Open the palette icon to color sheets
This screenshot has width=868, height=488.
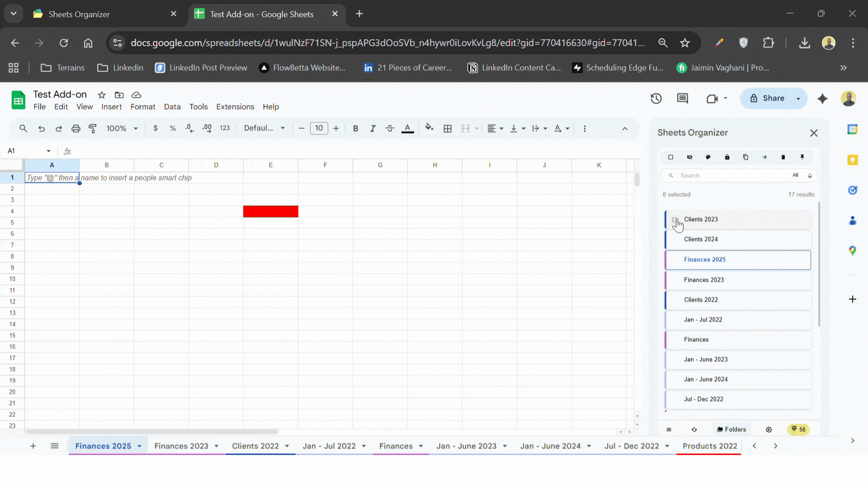[708, 157]
